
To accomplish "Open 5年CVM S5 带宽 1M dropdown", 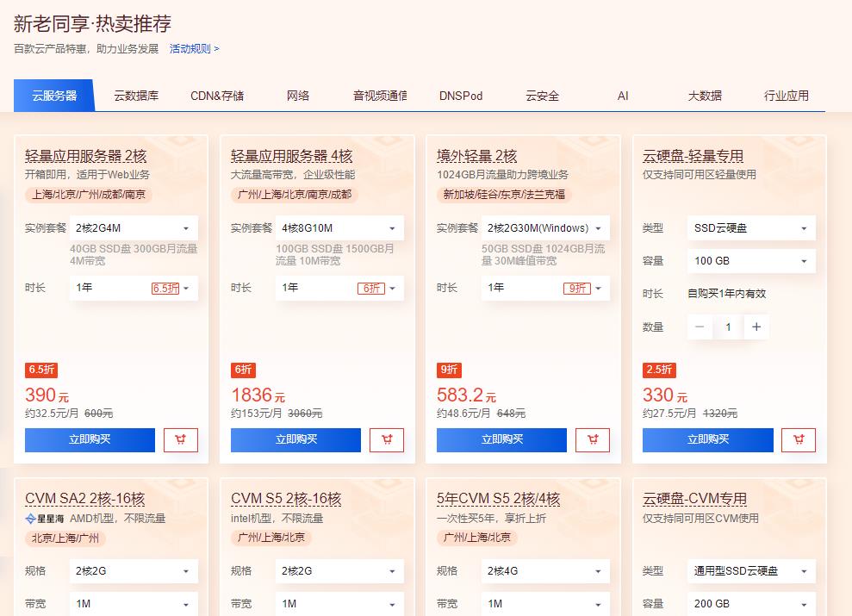I will point(545,604).
